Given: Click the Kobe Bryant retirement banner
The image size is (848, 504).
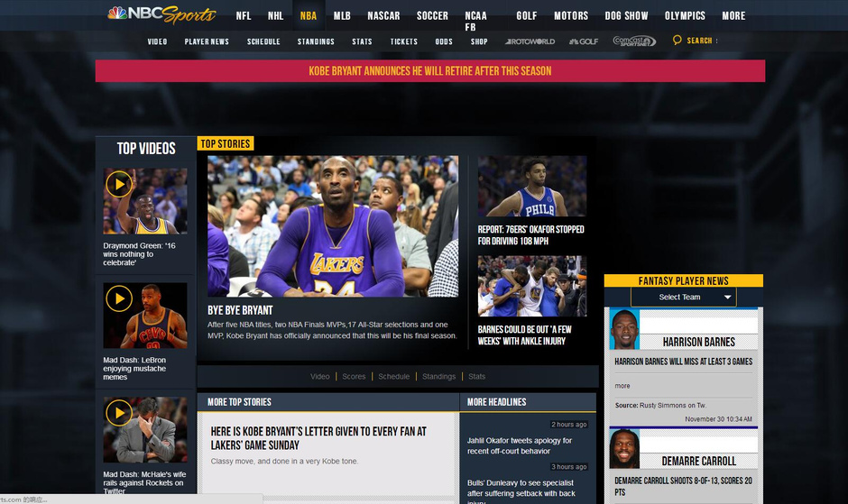Looking at the screenshot, I should point(430,71).
